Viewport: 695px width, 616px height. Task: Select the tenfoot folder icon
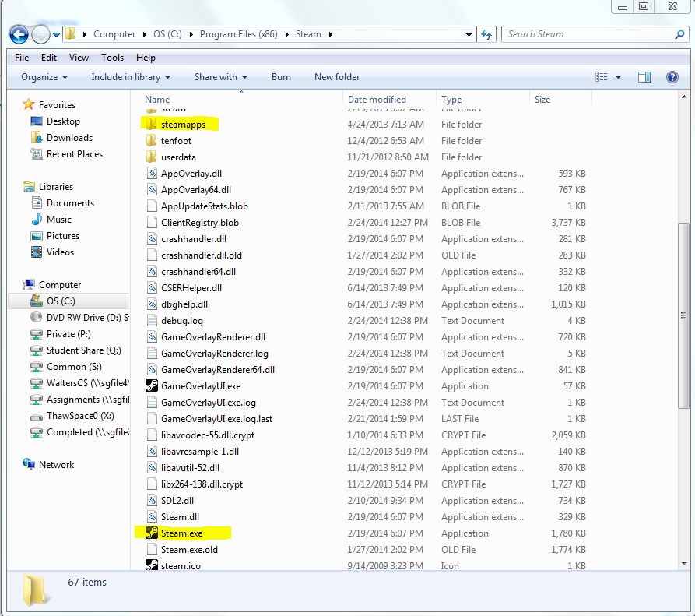pyautogui.click(x=152, y=141)
